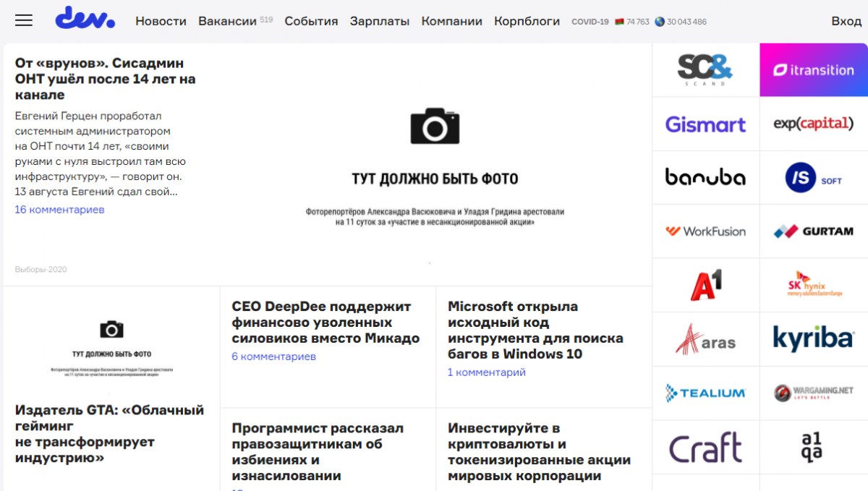Navigate to Зарплаты page
This screenshot has height=491, width=868.
pos(379,22)
